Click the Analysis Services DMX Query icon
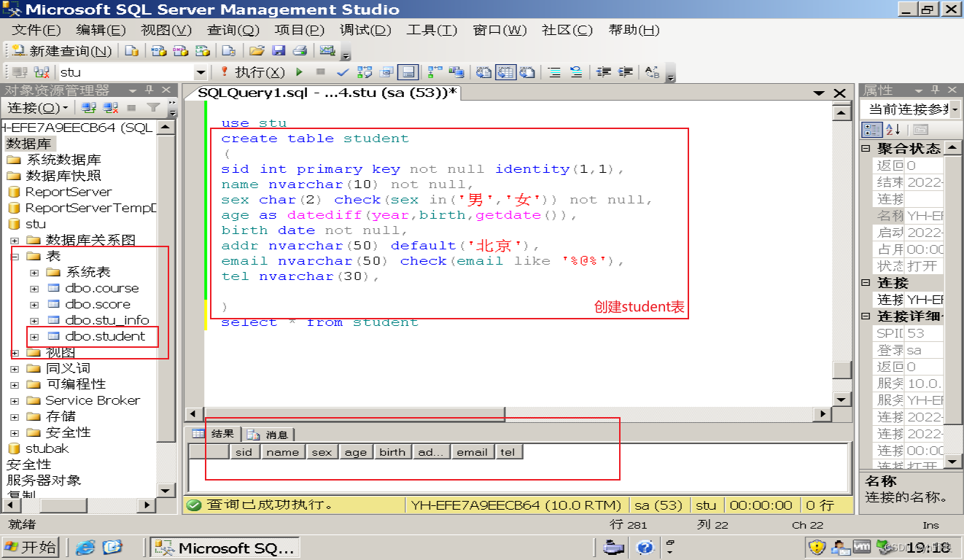 [x=180, y=51]
